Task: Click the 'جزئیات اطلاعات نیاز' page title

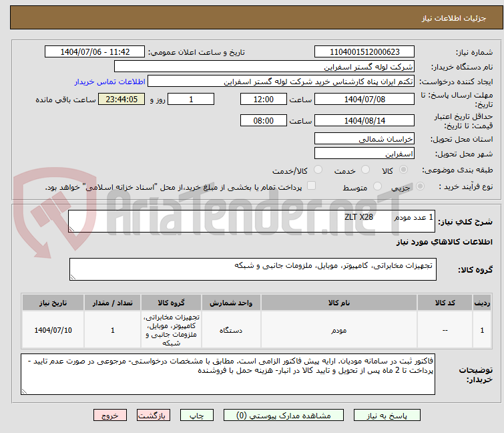Action: 454,18
